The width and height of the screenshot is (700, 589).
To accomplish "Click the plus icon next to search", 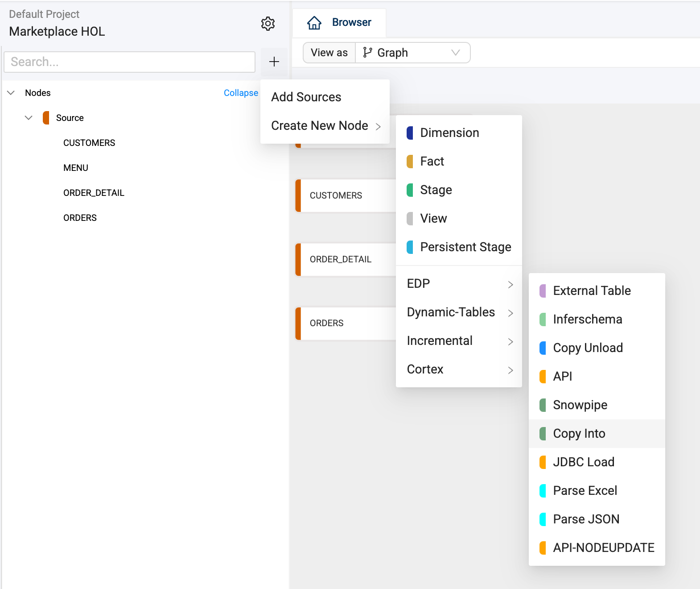I will pos(274,62).
